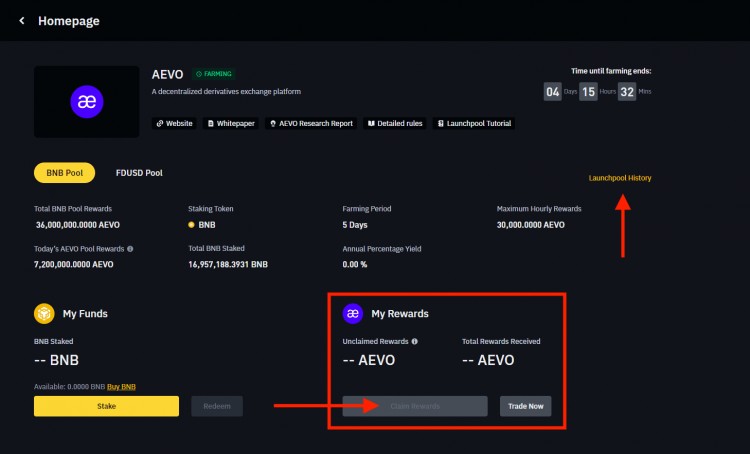Screen dimensions: 750x454
Task: Click the decentralized derivatives exchange description
Action: (226, 91)
